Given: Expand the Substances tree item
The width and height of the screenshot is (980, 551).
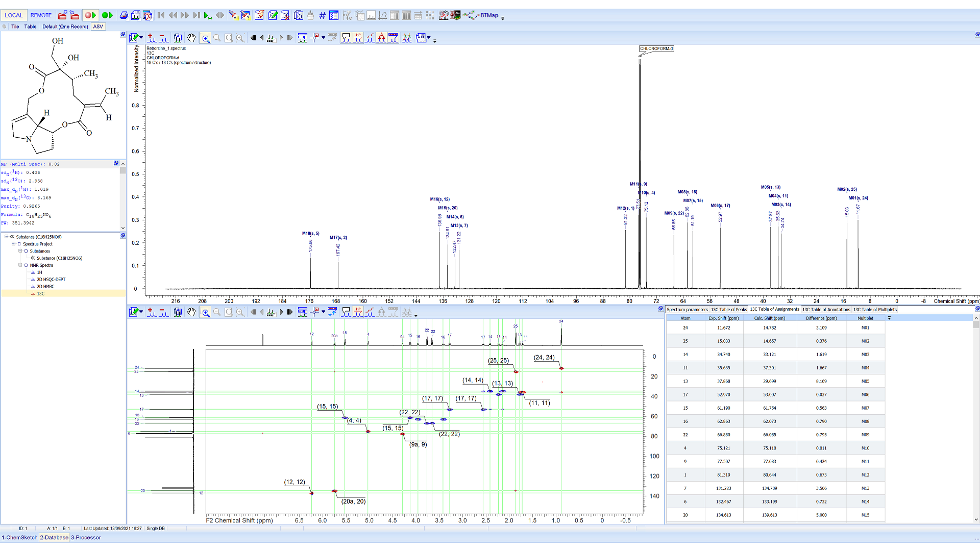Looking at the screenshot, I should click(x=20, y=251).
